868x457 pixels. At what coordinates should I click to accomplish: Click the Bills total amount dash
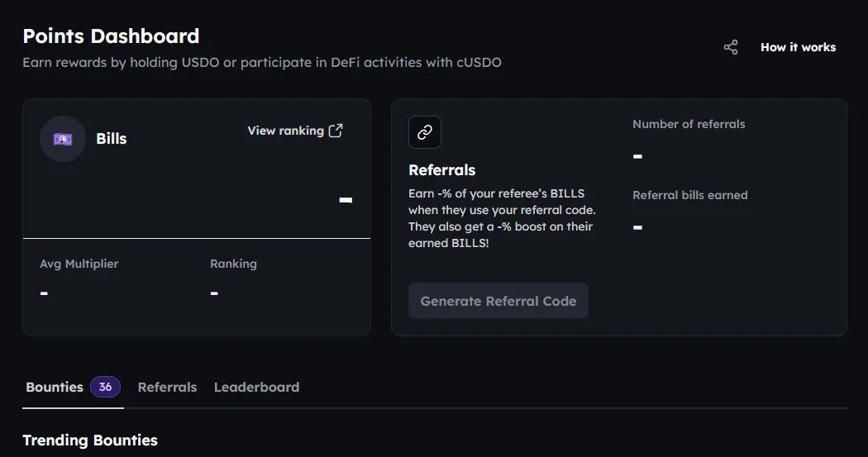346,200
